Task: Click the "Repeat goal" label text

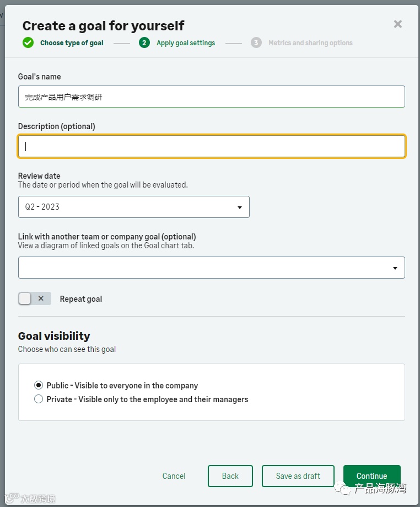Action: [81, 299]
